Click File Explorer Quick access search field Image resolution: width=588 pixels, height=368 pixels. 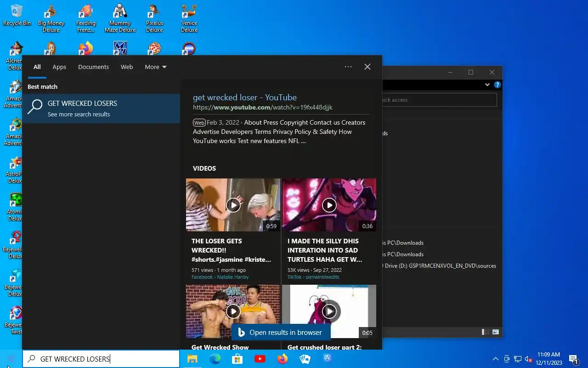439,100
